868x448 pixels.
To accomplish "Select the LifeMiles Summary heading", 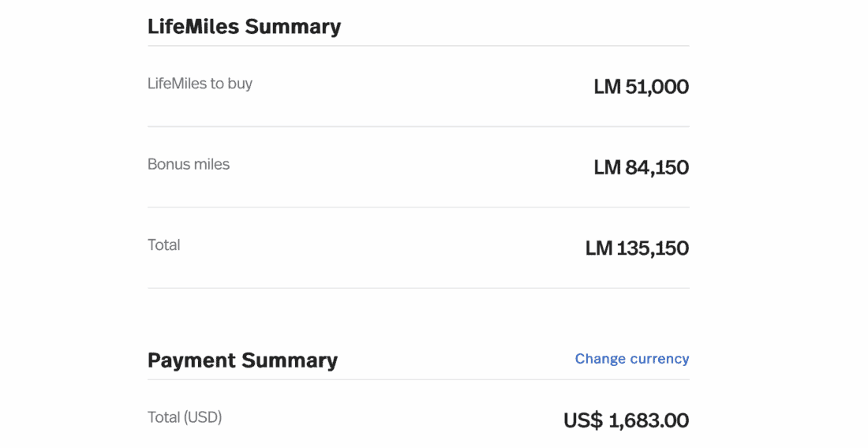I will (x=244, y=26).
